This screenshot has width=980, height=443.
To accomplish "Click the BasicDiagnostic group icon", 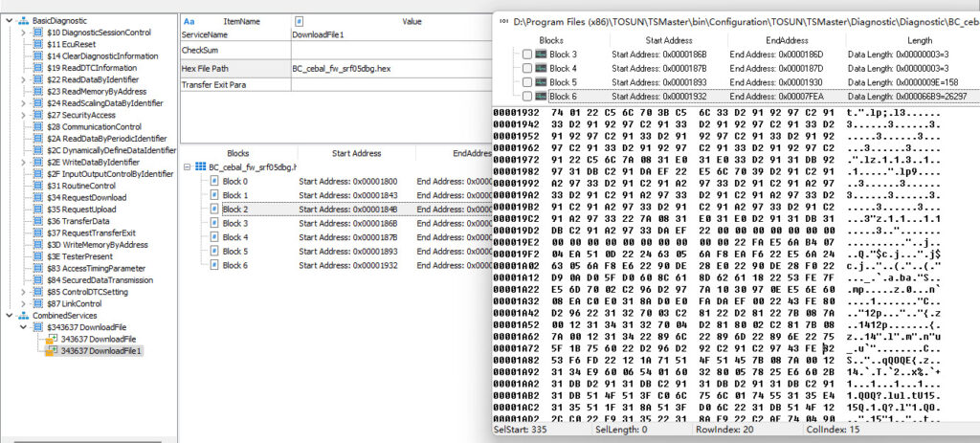I will 24,21.
